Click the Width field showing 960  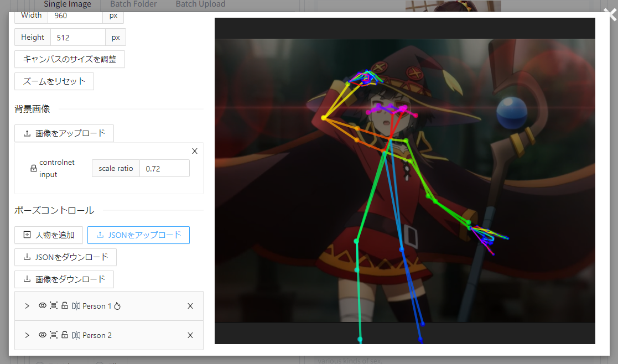tap(75, 15)
